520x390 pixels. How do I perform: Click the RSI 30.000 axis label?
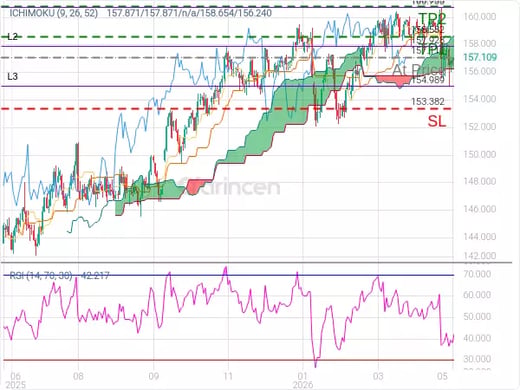tap(477, 359)
